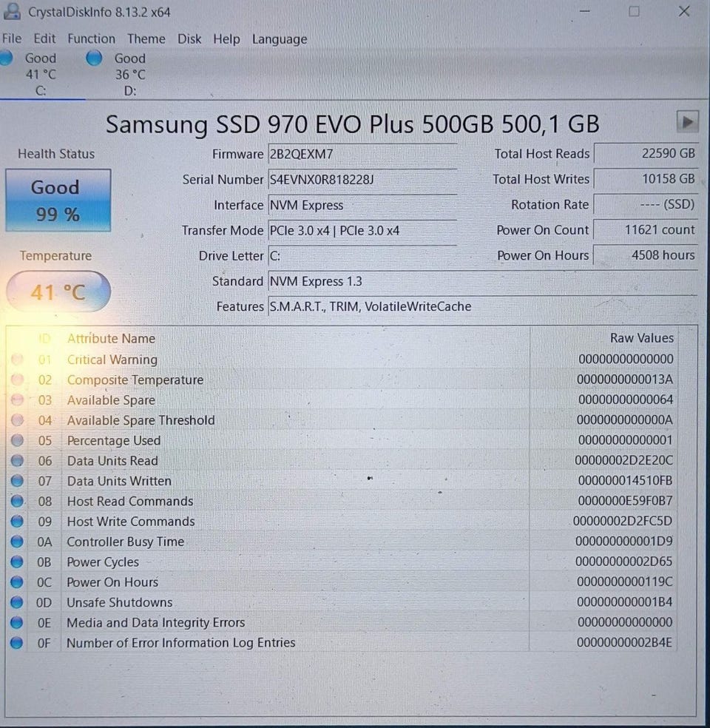Click the status orb for row 0C Power On Hours

tap(17, 582)
